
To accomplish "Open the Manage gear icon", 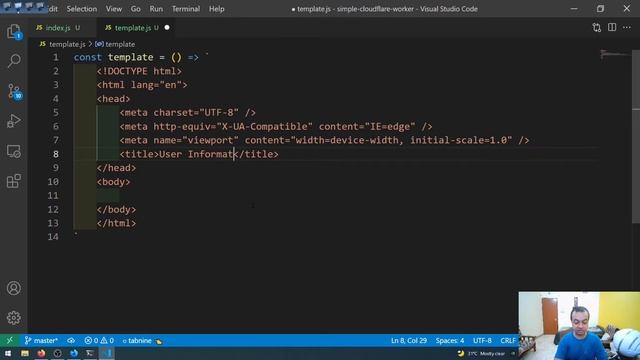I will pos(14,318).
